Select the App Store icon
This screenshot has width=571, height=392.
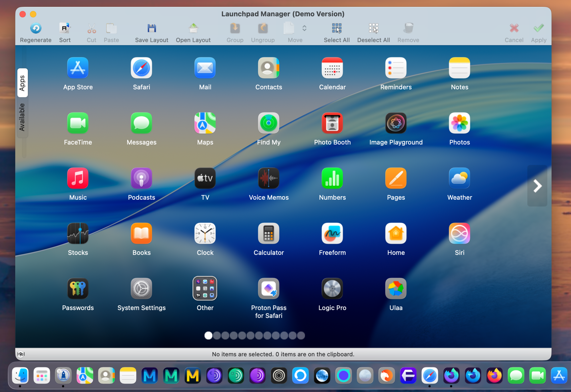point(78,68)
